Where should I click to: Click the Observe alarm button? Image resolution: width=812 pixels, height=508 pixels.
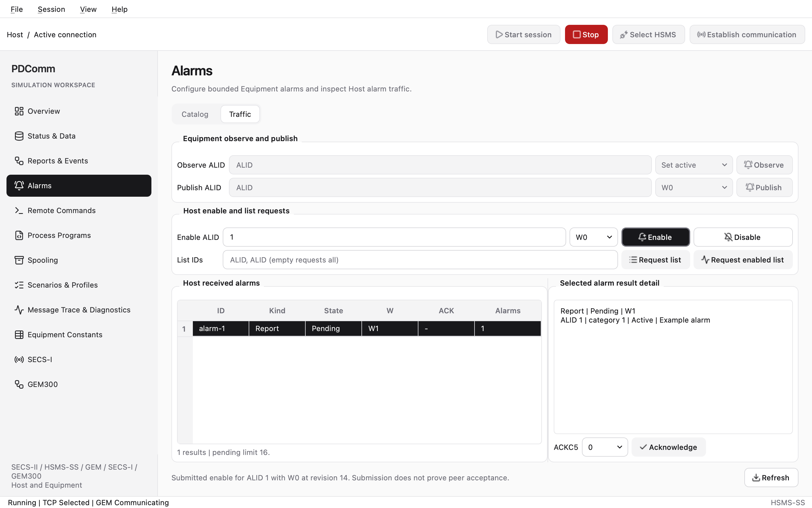click(764, 165)
